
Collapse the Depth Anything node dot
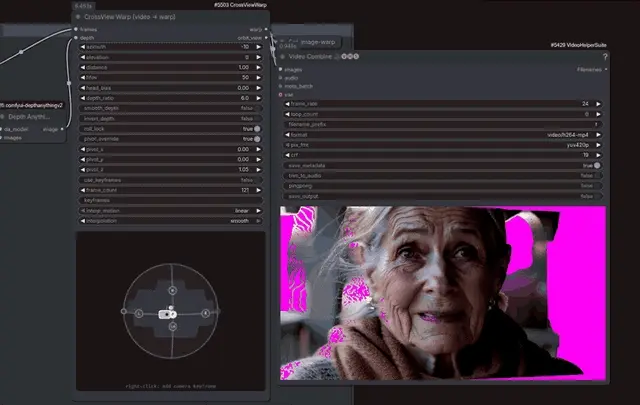(x=2, y=117)
